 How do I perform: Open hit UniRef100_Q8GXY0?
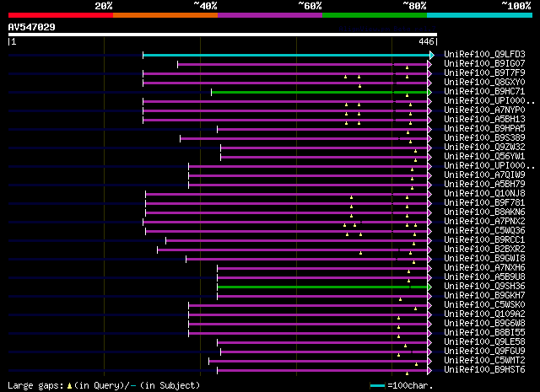tap(484, 83)
